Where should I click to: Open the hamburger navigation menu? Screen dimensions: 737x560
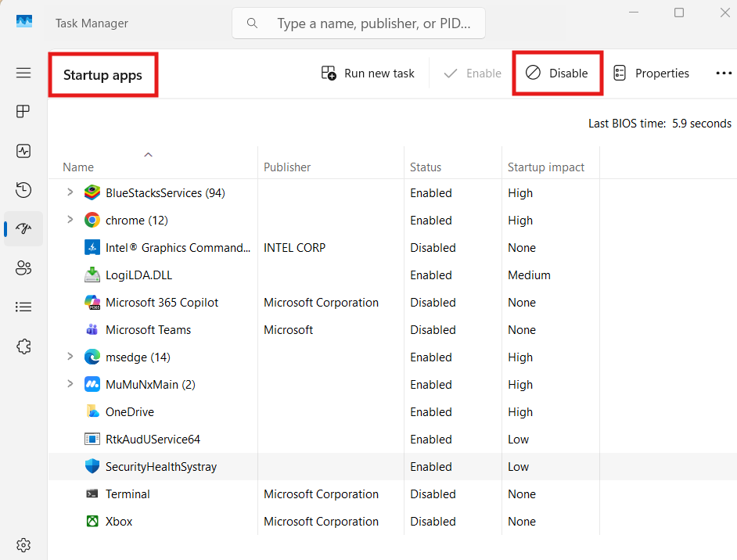coord(23,73)
